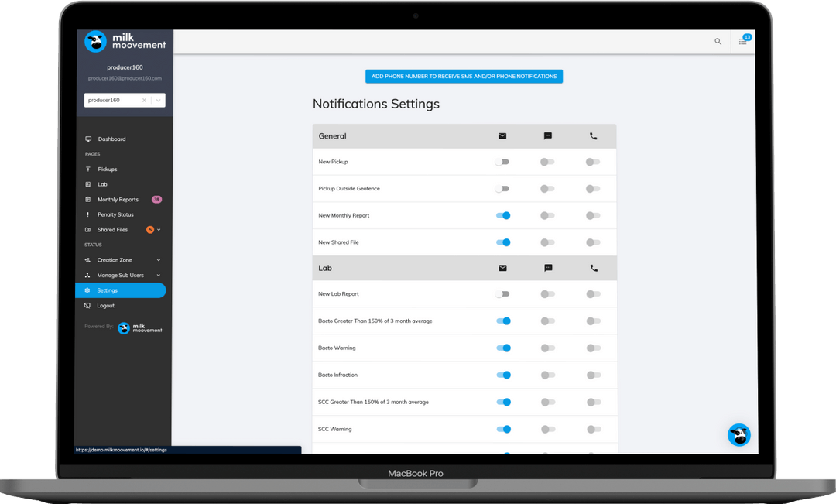Click the producer160@producer160.com email text
Image resolution: width=836 pixels, height=504 pixels.
pyautogui.click(x=125, y=78)
